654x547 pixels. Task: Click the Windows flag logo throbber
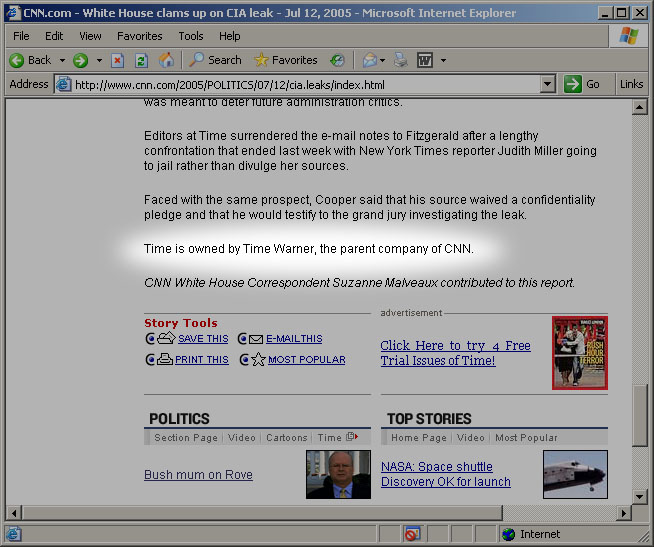629,36
